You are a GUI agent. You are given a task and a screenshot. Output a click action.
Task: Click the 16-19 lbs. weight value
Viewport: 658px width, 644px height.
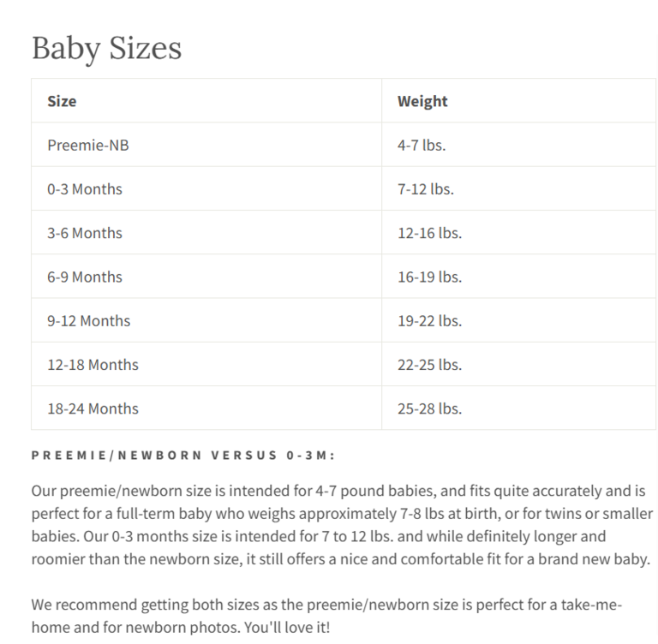tap(429, 277)
